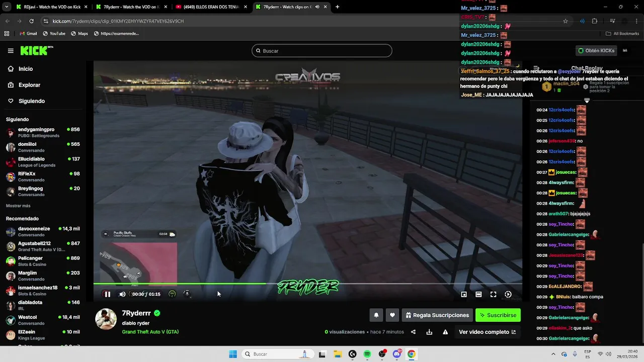Open Chrome extensions puzzle icon
Viewport: 644px width, 362px height.
[594, 21]
